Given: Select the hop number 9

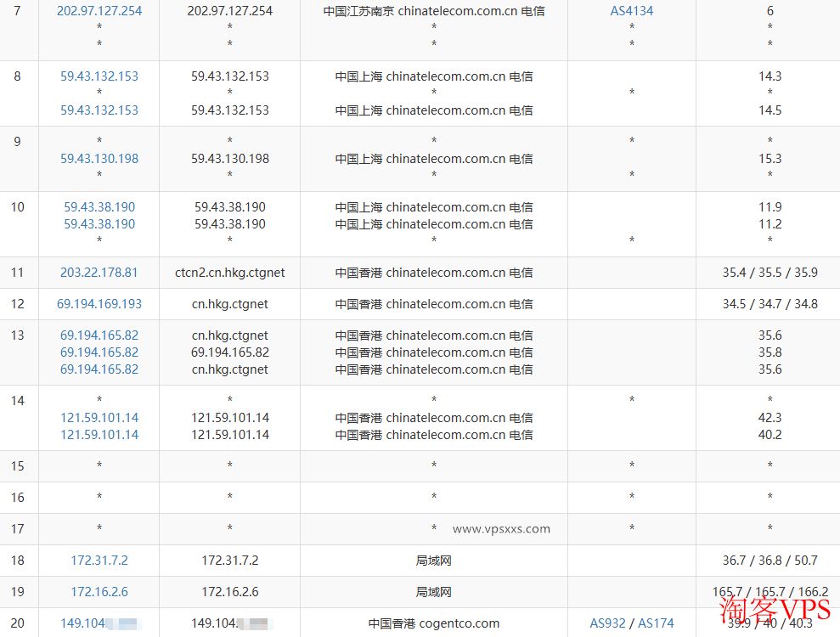Looking at the screenshot, I should pyautogui.click(x=17, y=142).
